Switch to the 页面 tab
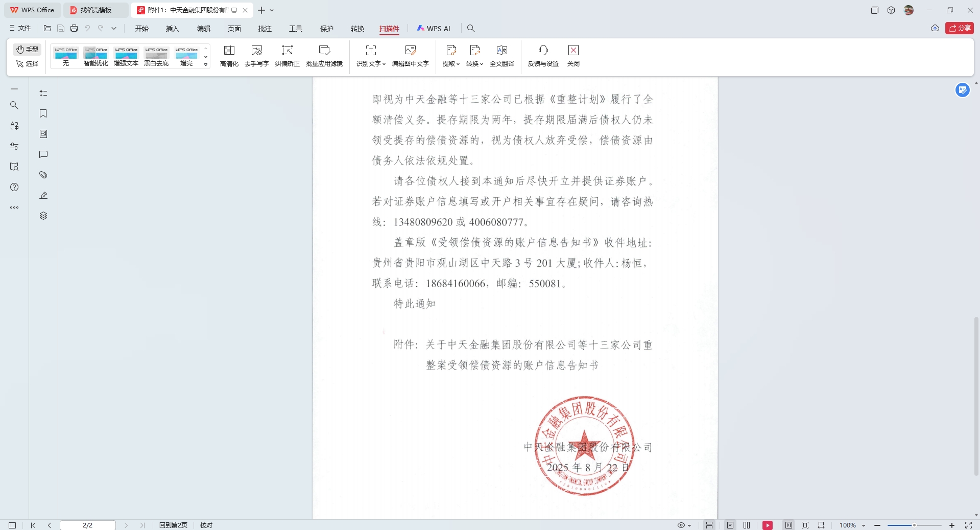 pyautogui.click(x=234, y=29)
